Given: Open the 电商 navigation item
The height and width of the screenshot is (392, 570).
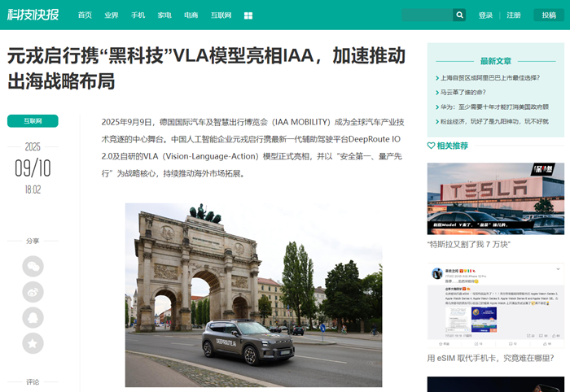Looking at the screenshot, I should 191,15.
